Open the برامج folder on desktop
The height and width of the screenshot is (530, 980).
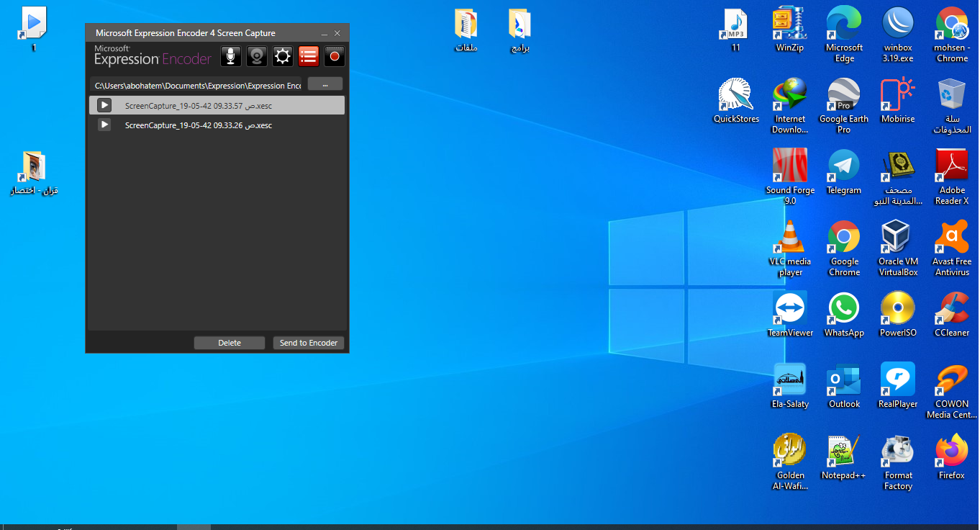pyautogui.click(x=520, y=30)
